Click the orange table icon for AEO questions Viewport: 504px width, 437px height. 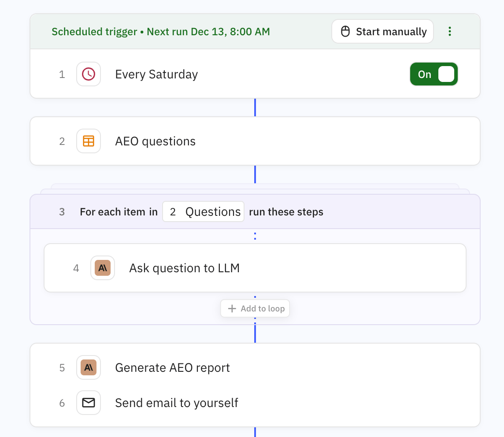point(89,141)
